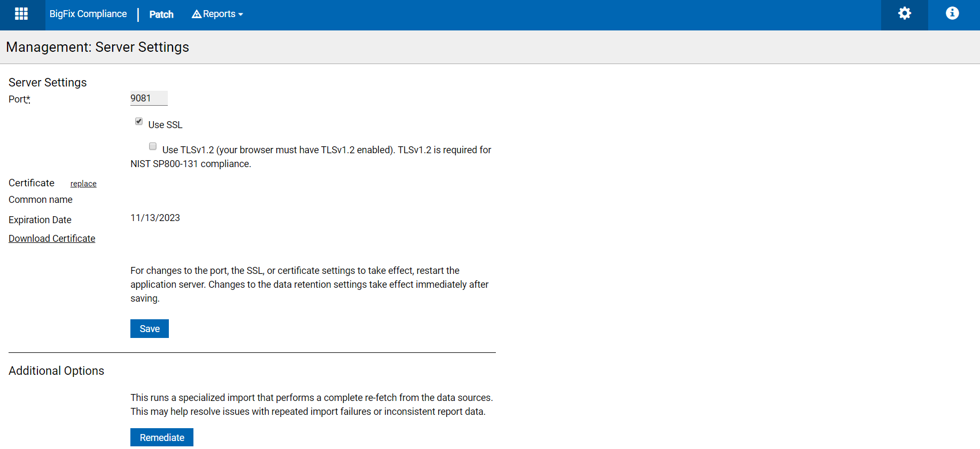Click the Expiration Date label
The image size is (980, 449).
click(40, 220)
